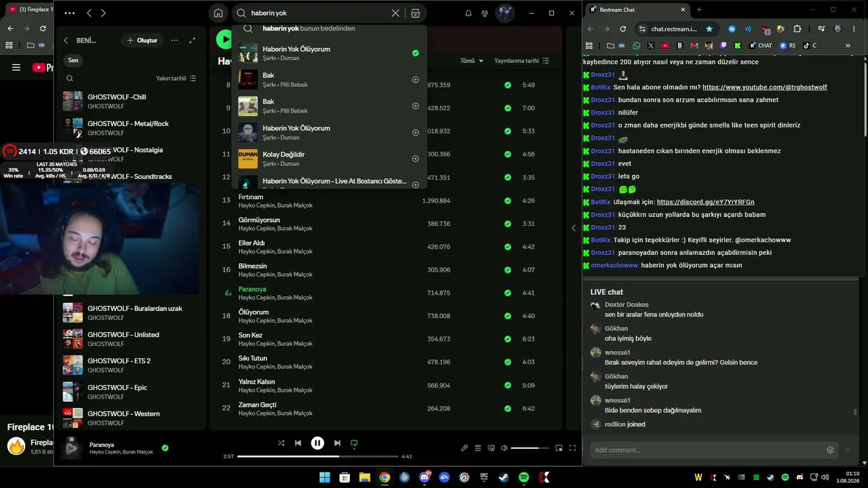
Task: Toggle shuffle in Spotify player
Action: tap(281, 443)
